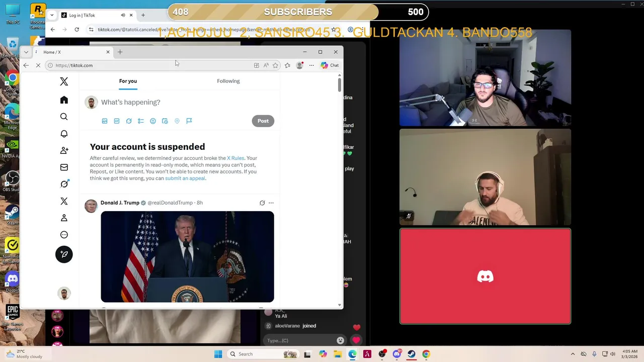Click the round black compose post button
The width and height of the screenshot is (644, 362).
[64, 254]
